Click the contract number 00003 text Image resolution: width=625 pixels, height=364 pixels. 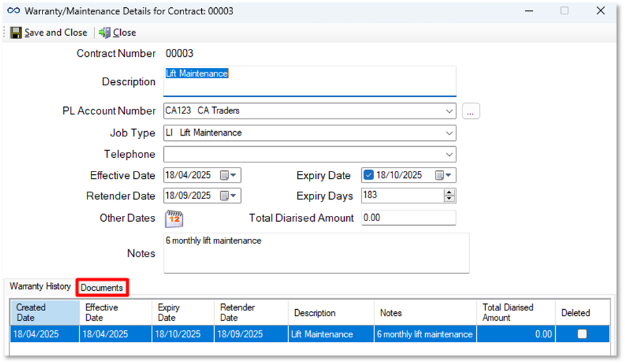pos(180,53)
